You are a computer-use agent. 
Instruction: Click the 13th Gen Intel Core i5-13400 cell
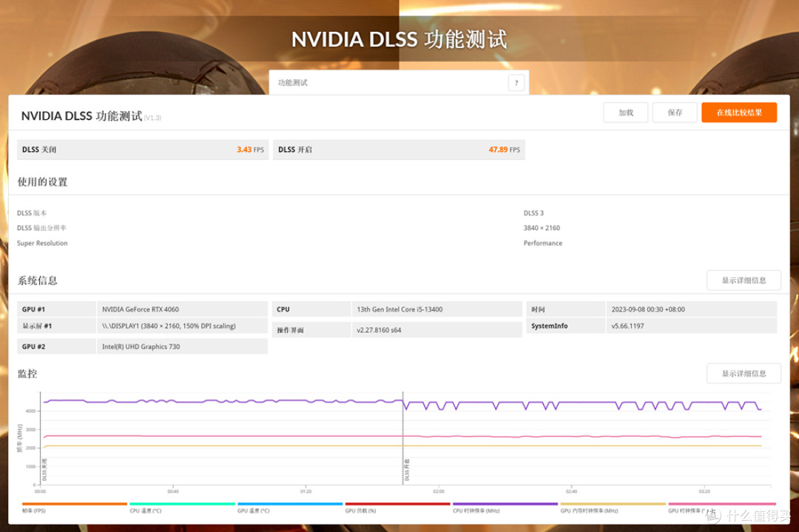coord(436,309)
